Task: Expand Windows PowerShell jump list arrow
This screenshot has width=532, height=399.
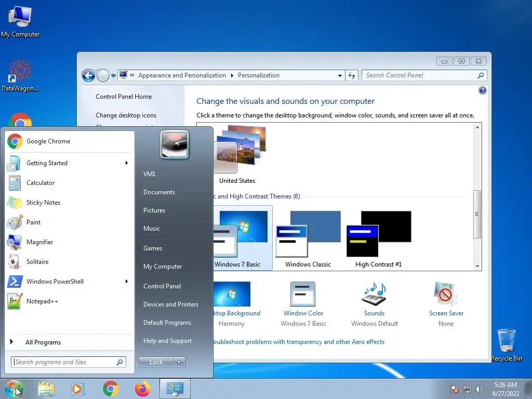Action: (x=127, y=281)
